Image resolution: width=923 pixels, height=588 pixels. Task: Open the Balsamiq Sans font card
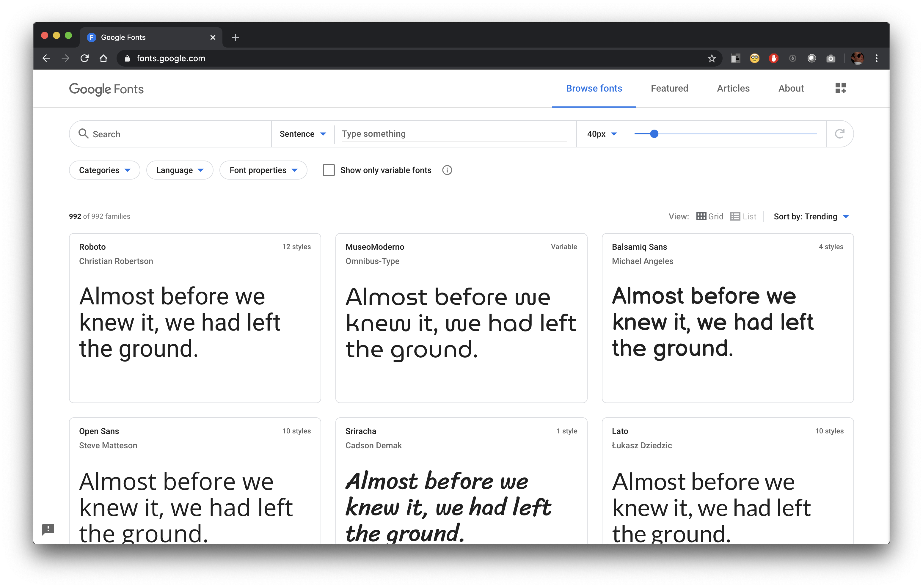728,318
